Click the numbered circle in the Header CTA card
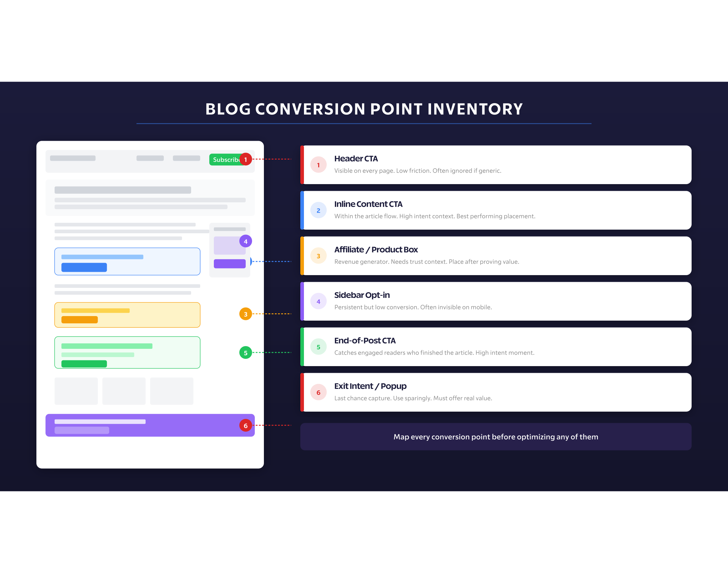This screenshot has width=728, height=573. (x=318, y=164)
